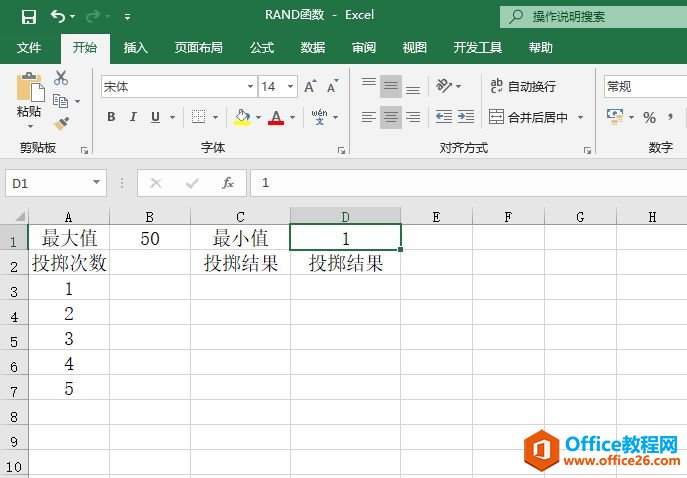Click the 合并后居中 merge button
Viewport: 687px width, 478px height.
coord(530,117)
